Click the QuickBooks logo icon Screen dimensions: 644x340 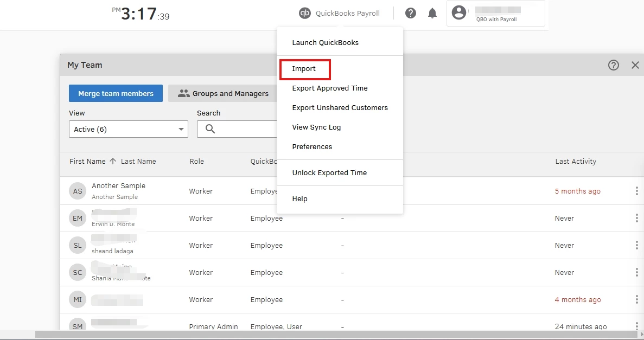tap(305, 13)
